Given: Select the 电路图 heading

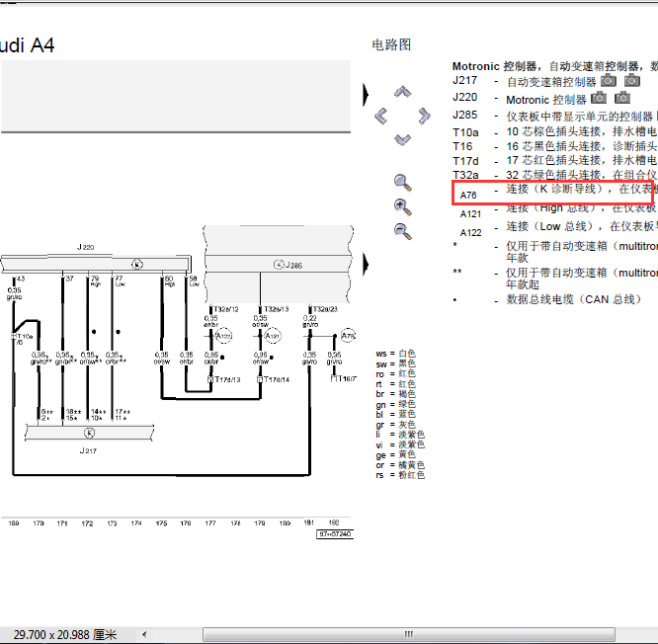Looking at the screenshot, I should [391, 44].
